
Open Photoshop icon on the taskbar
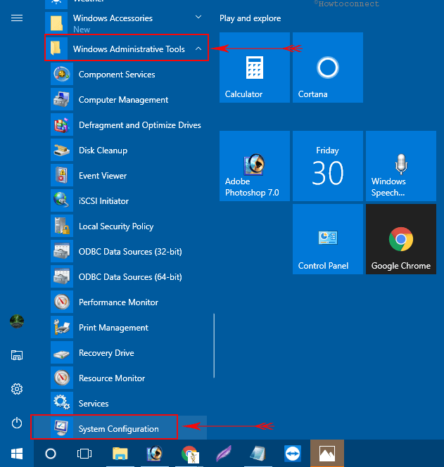tap(154, 454)
